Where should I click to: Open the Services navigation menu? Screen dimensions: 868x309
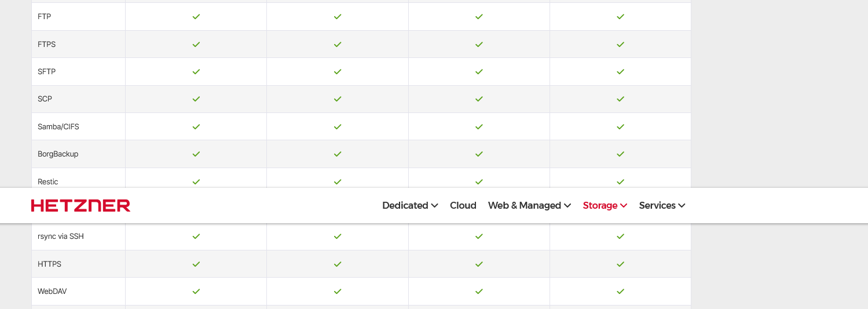[662, 205]
